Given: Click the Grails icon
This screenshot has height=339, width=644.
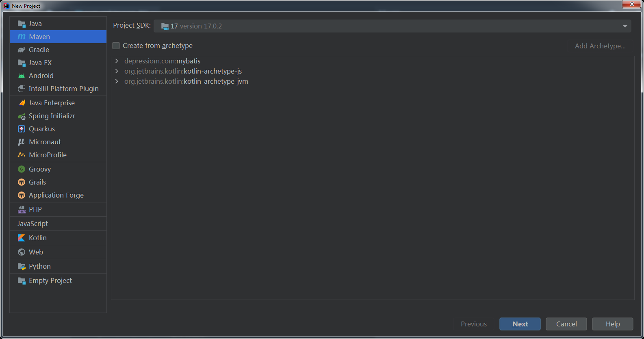Looking at the screenshot, I should tap(22, 182).
